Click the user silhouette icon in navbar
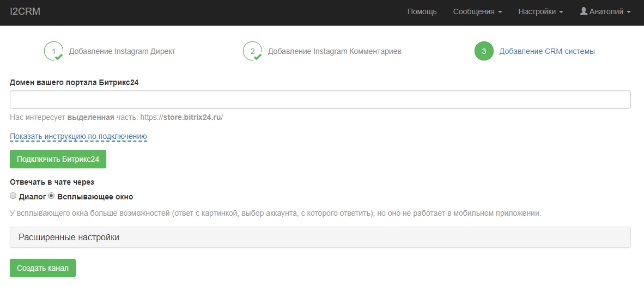Image resolution: width=644 pixels, height=286 pixels. [584, 11]
